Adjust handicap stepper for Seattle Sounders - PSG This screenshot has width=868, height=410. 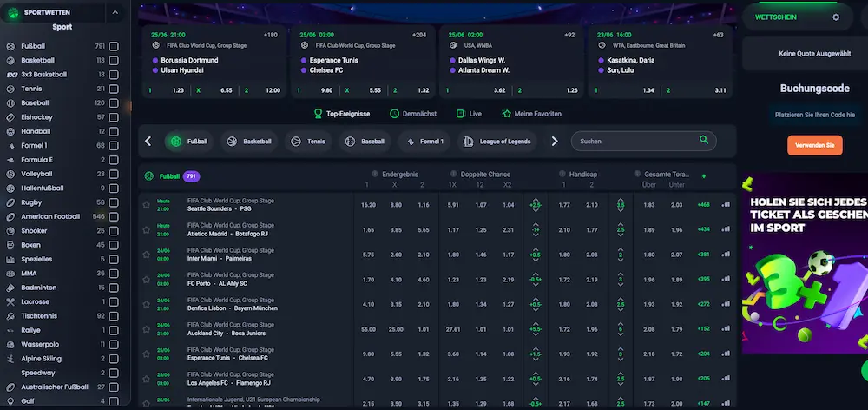[536, 205]
